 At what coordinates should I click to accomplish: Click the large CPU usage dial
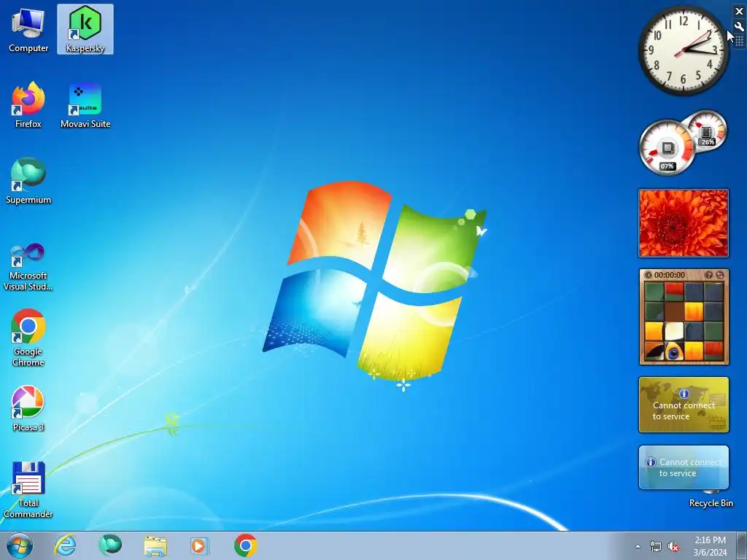667,147
